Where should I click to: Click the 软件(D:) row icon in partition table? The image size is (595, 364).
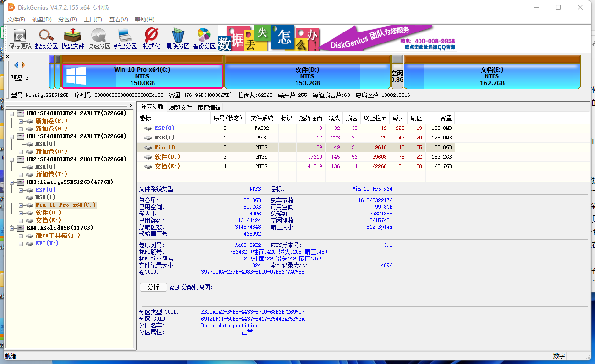tap(148, 157)
